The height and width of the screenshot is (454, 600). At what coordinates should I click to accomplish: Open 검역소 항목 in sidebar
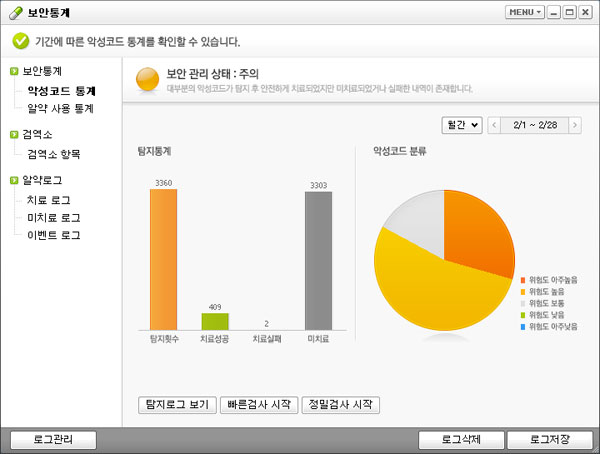coord(54,154)
